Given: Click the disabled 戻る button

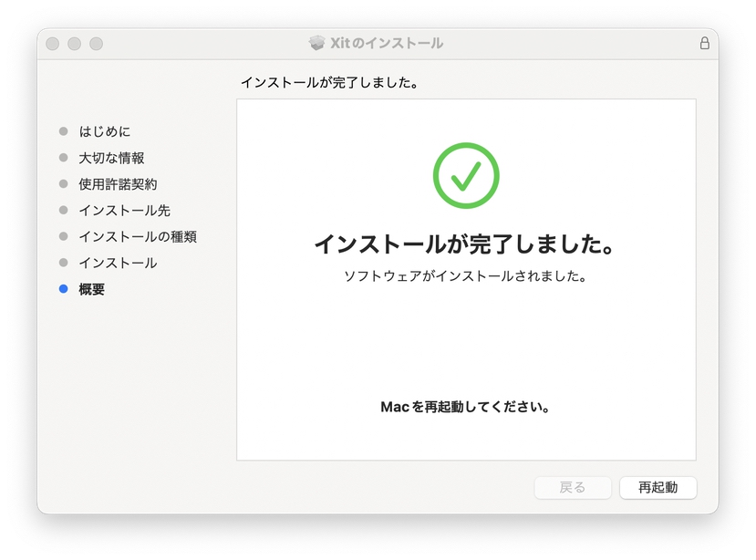Looking at the screenshot, I should (573, 488).
